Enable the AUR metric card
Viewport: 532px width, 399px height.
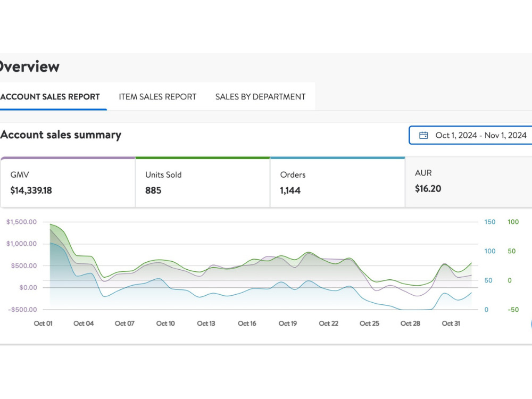click(469, 182)
